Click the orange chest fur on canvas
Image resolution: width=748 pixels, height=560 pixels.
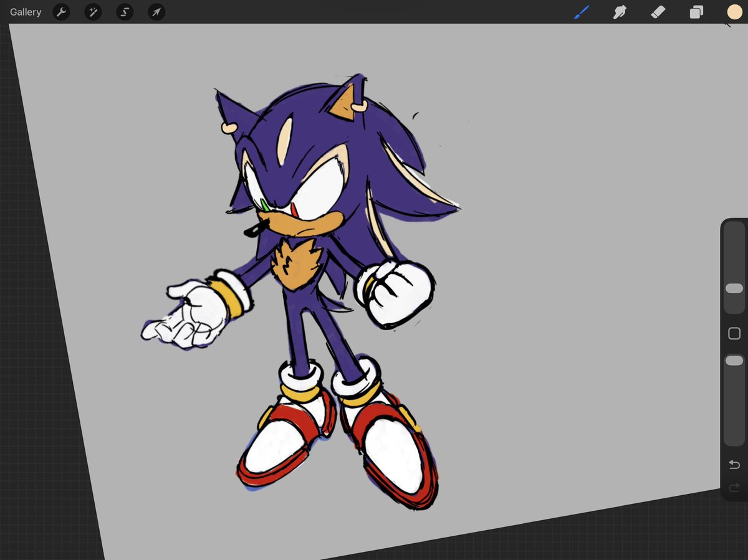pos(297,265)
